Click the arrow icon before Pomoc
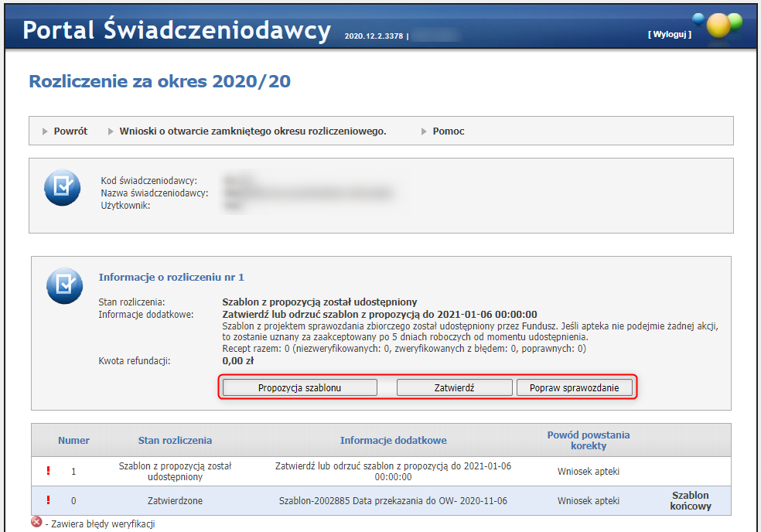Viewport: 761px width, 532px height. click(424, 131)
